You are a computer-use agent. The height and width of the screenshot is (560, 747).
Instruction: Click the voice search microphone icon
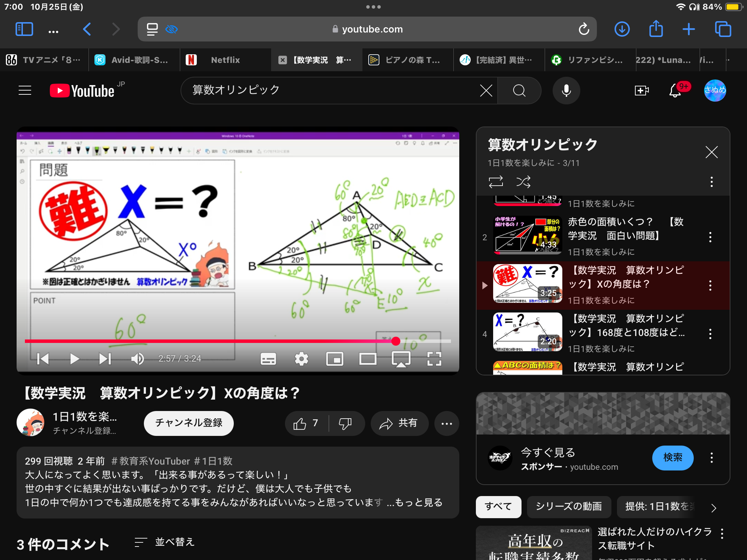point(566,91)
